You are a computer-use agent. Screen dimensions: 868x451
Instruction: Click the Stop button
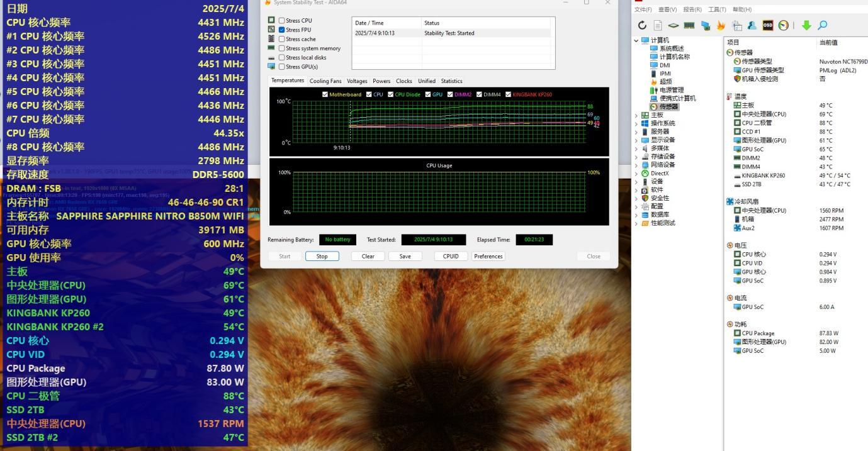point(322,256)
